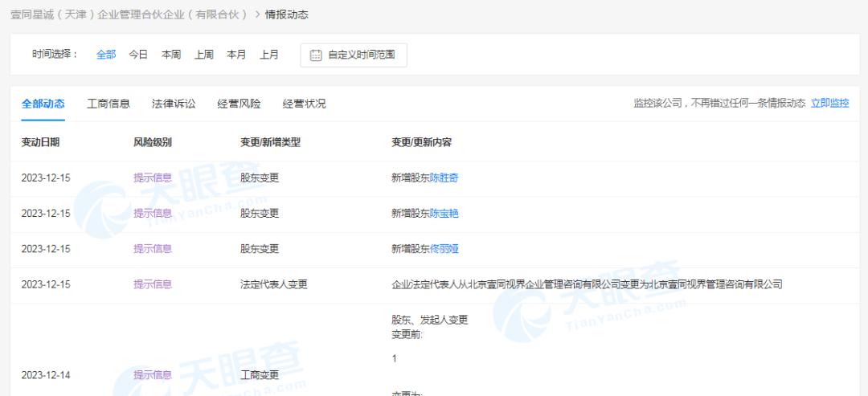Switch to 全部动态 tab
The image size is (868, 396).
pos(43,104)
